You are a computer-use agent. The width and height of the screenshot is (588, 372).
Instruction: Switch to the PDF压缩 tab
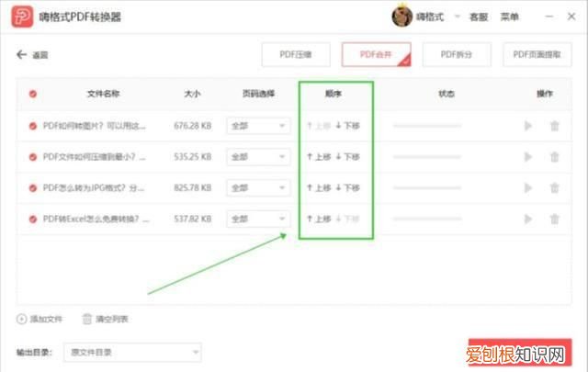296,55
